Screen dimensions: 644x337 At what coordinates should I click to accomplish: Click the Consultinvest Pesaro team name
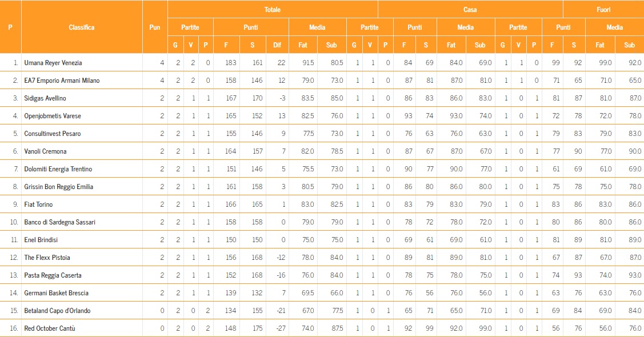click(x=53, y=134)
